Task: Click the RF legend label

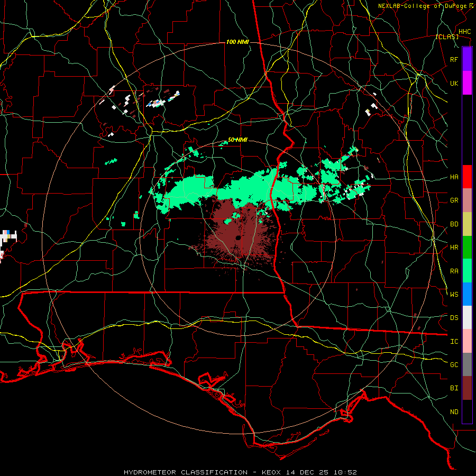Action: [454, 59]
